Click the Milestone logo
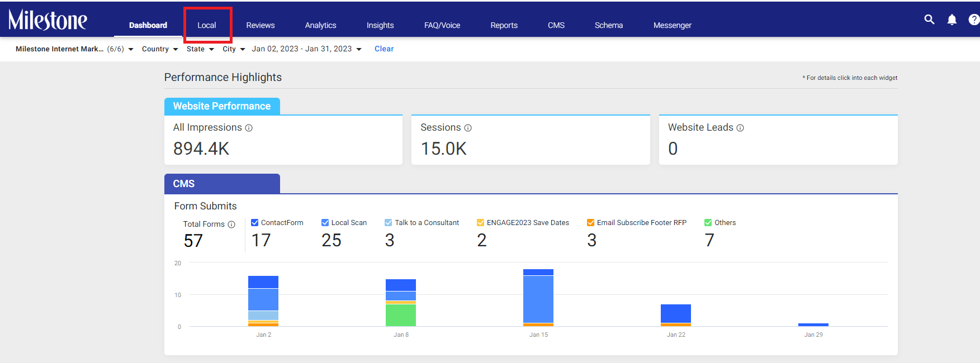Screen dimensions: 980x363 pyautogui.click(x=48, y=20)
